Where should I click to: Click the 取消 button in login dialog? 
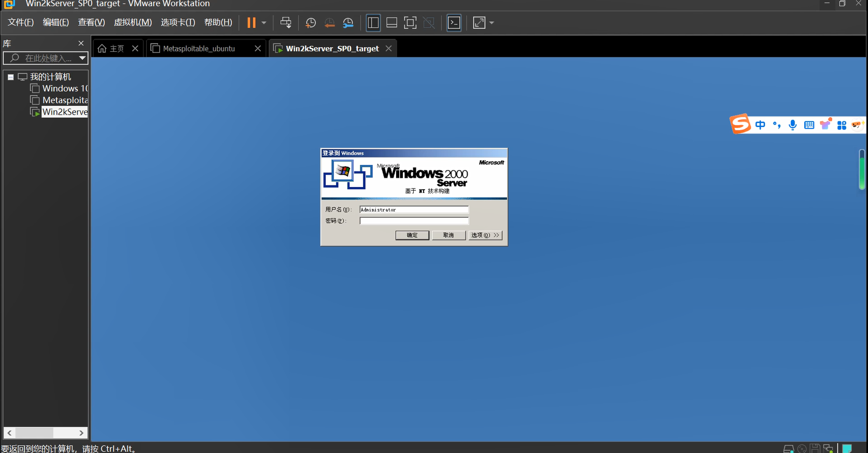pos(449,235)
